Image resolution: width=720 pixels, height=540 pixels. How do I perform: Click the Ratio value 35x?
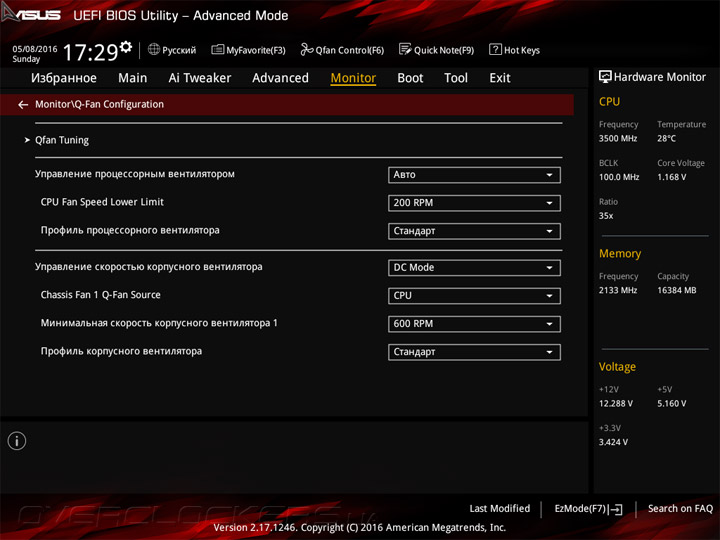[606, 216]
